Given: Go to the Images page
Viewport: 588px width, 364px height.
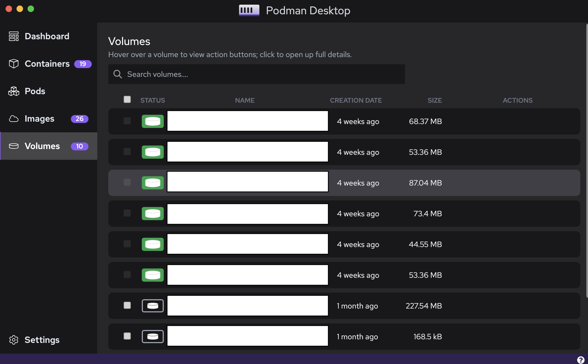Looking at the screenshot, I should (x=40, y=119).
